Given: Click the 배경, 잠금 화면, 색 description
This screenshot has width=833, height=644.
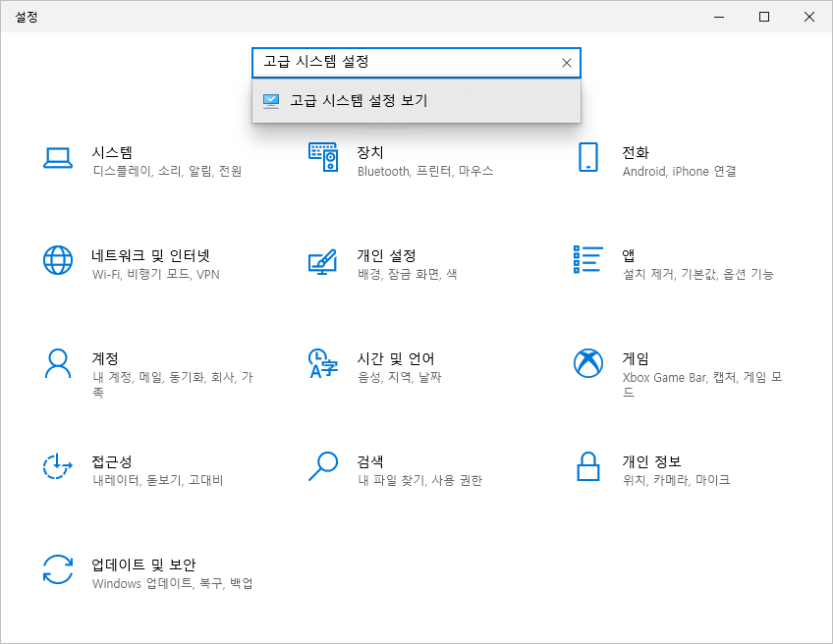Looking at the screenshot, I should pyautogui.click(x=407, y=274).
